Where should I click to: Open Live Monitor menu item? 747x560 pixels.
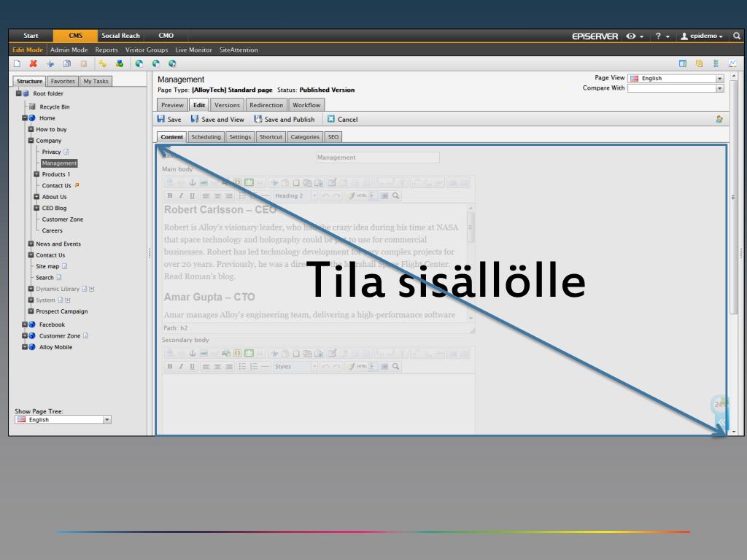(193, 50)
